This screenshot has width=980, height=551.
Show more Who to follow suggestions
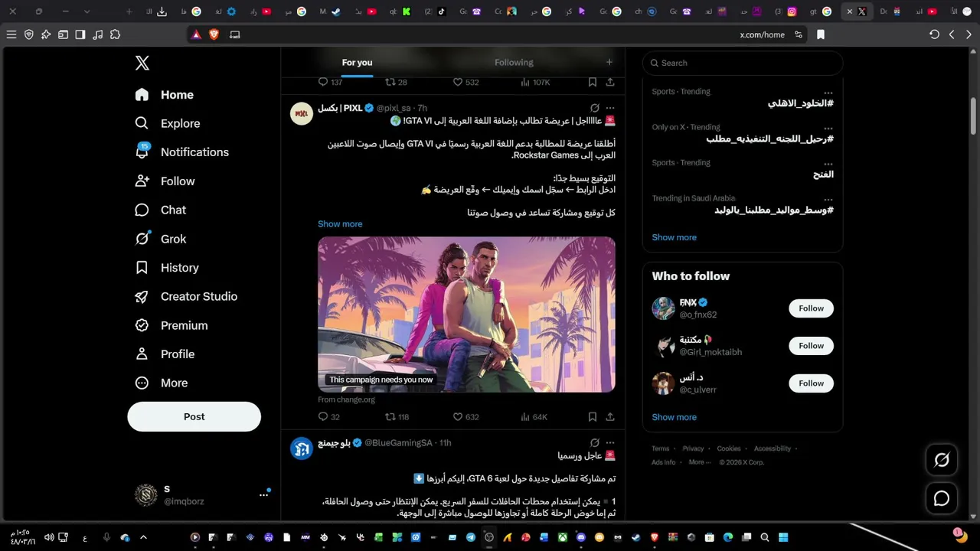click(x=675, y=417)
